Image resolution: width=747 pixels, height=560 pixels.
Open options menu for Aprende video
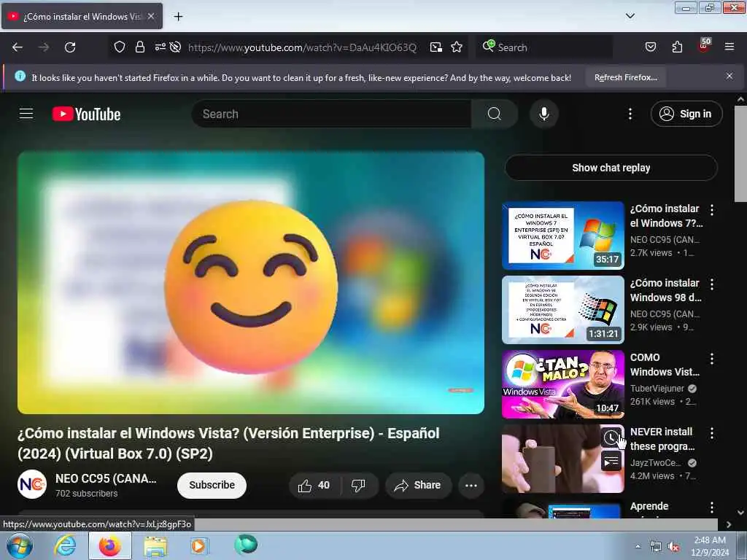click(712, 507)
